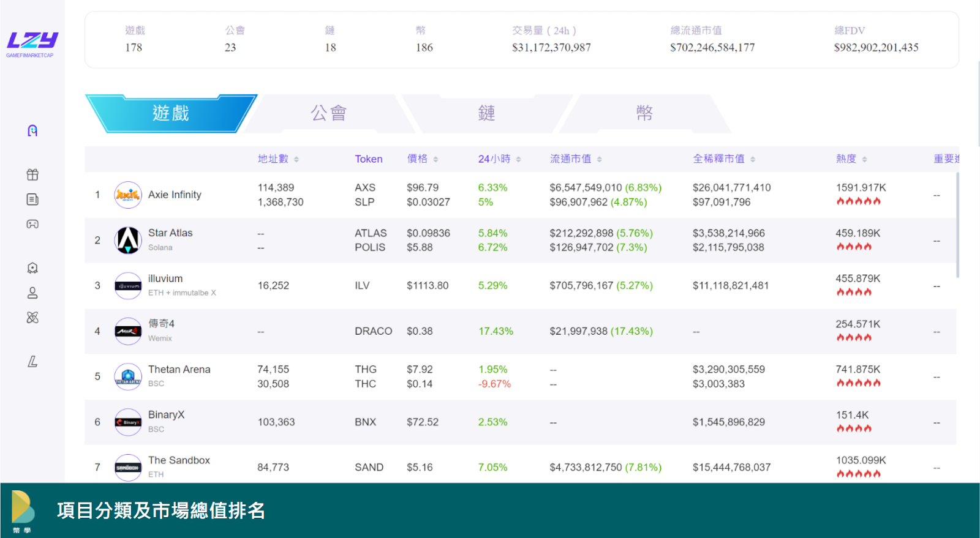Viewport: 980px width, 538px height.
Task: Click BinaryX's flame heat rating
Action: pos(854,428)
